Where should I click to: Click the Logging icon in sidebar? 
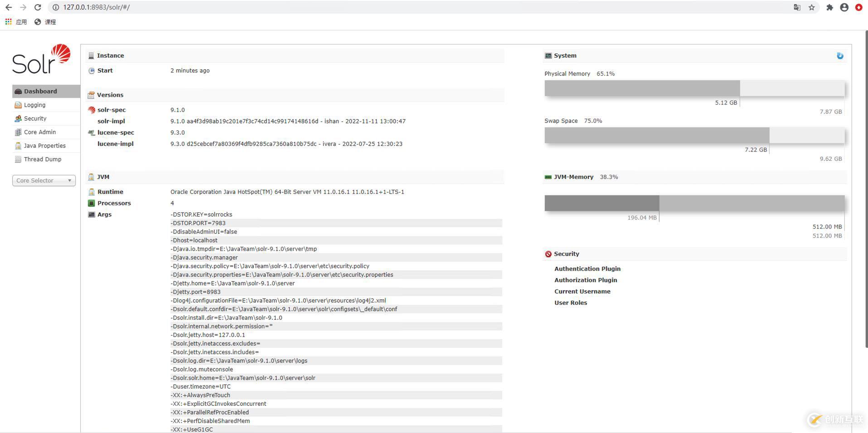click(x=18, y=105)
